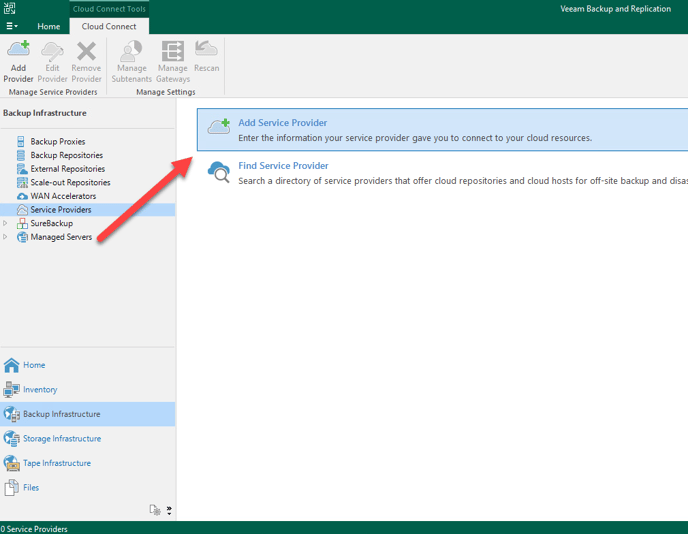Click the application icon in title bar
The width and height of the screenshot is (688, 534).
10,8
